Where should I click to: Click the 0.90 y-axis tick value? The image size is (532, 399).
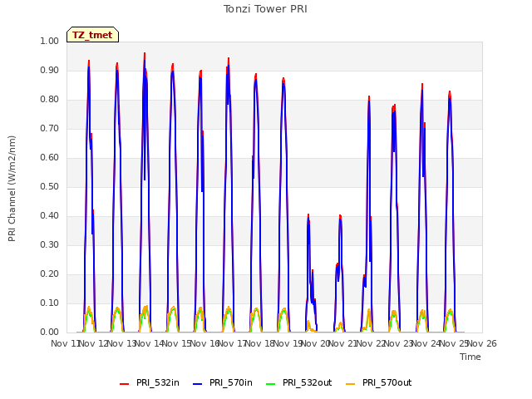[50, 70]
